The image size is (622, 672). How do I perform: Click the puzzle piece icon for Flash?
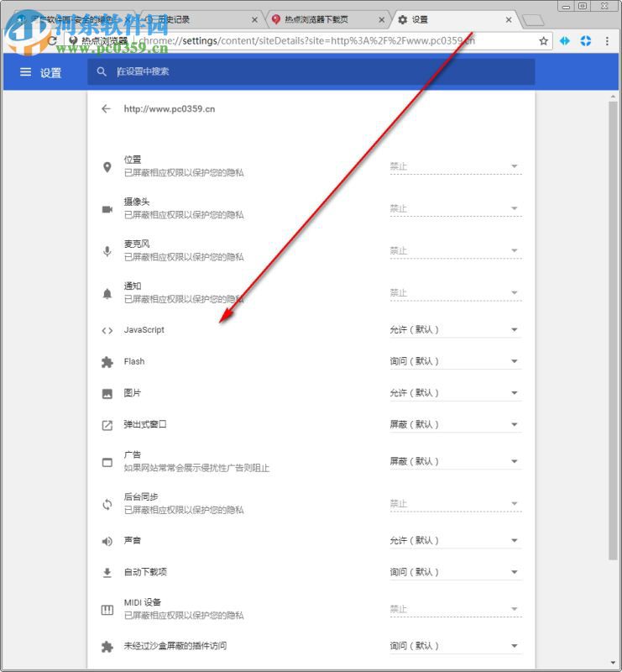(x=107, y=362)
